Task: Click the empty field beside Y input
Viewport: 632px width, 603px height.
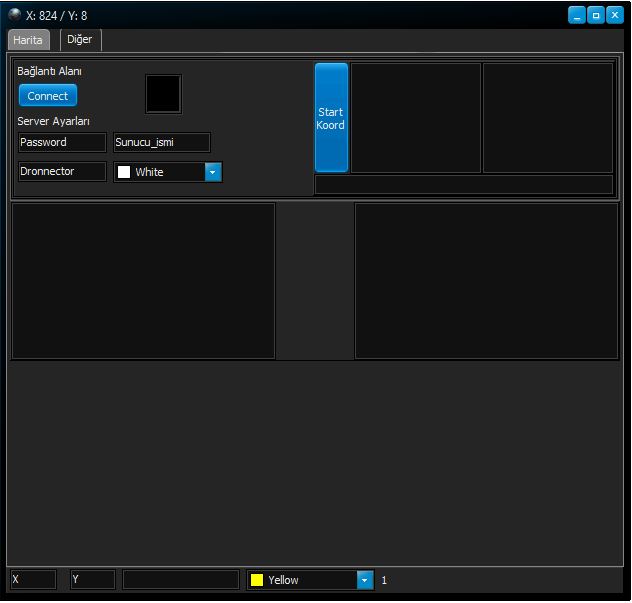Action: [181, 580]
